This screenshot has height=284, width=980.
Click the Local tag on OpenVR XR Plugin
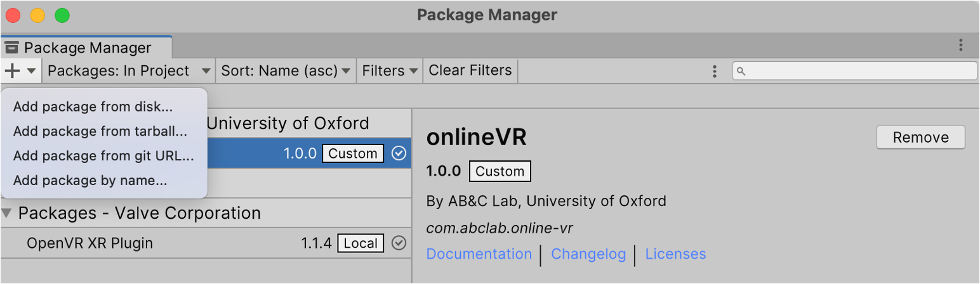coord(361,243)
